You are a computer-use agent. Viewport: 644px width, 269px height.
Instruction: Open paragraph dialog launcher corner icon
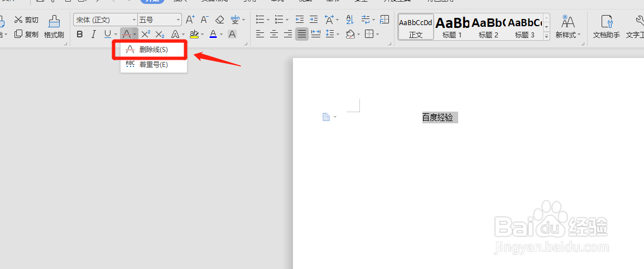click(389, 44)
